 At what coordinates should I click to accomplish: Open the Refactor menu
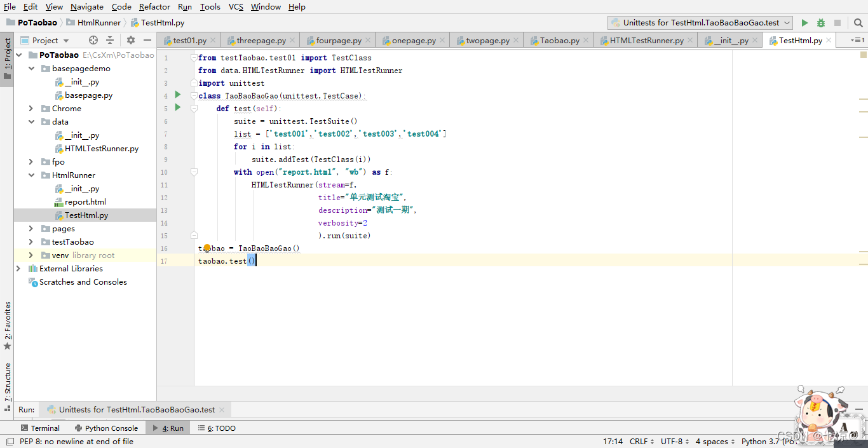[x=154, y=7]
